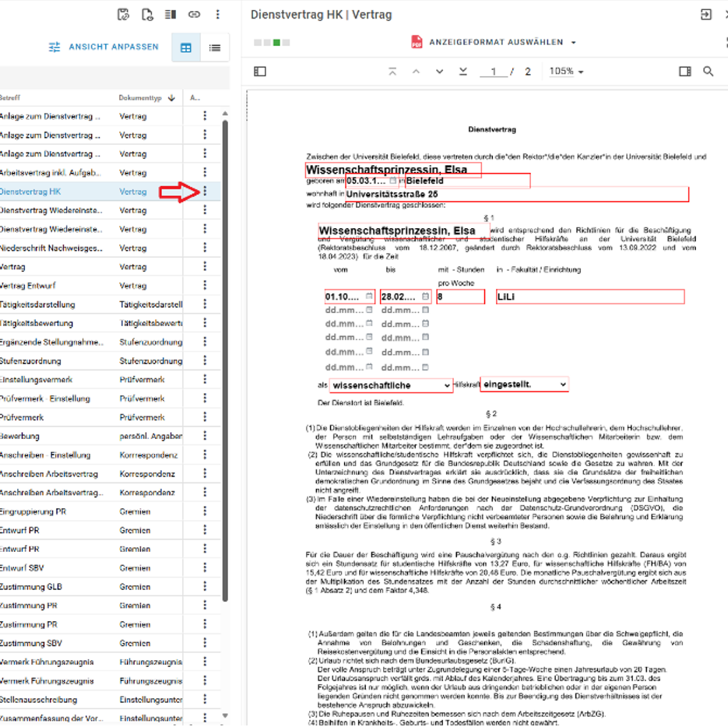This screenshot has height=727, width=728.
Task: Open the 105% zoom level dropdown
Action: click(566, 72)
